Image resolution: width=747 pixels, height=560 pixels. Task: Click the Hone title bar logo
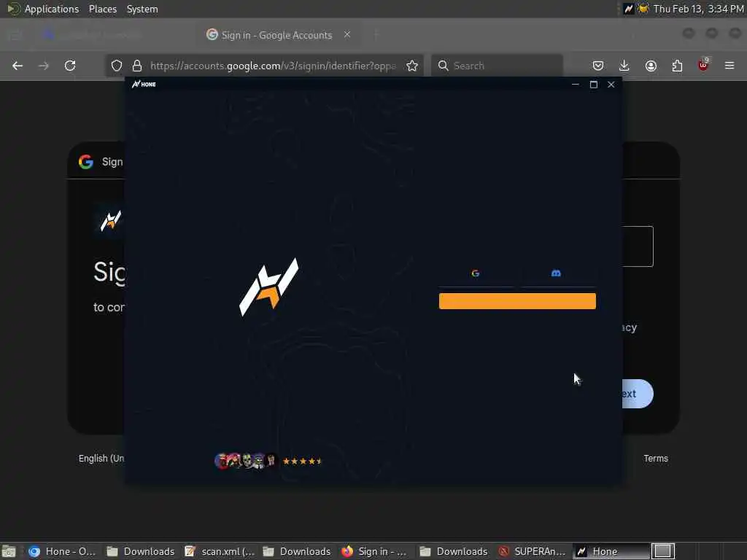pos(144,85)
